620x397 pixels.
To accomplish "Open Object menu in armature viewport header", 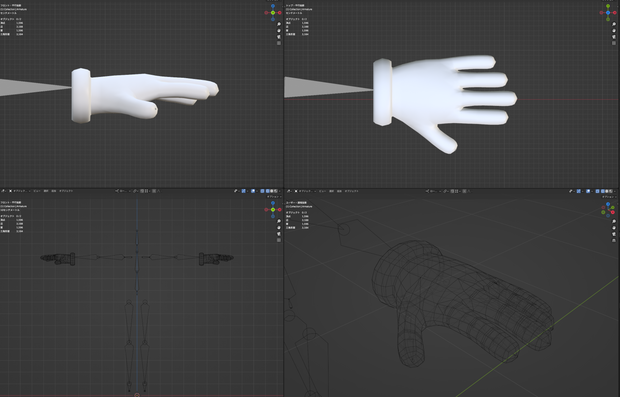I will coord(66,191).
